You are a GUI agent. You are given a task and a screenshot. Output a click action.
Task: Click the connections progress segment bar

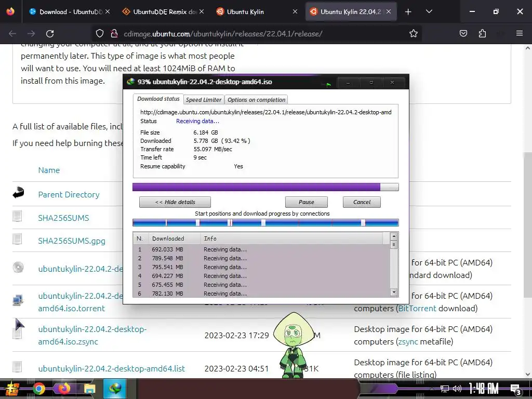pyautogui.click(x=265, y=222)
